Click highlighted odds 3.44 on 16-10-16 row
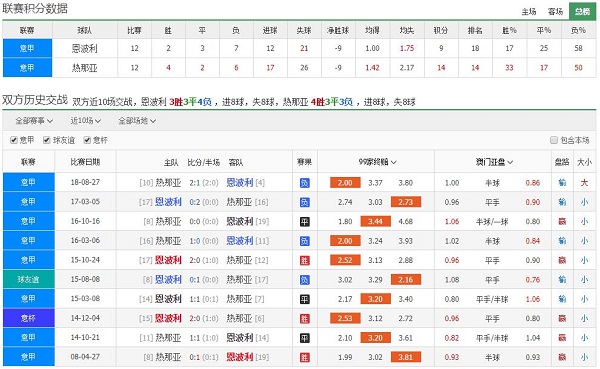600x369 pixels. point(375,221)
